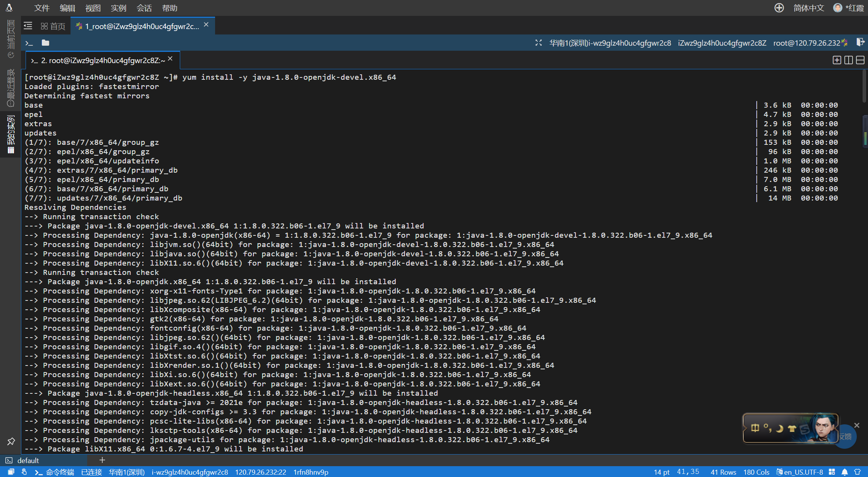Viewport: 868px width, 477px height.
Task: Change encoding via en_US.UTF-8
Action: click(x=800, y=472)
